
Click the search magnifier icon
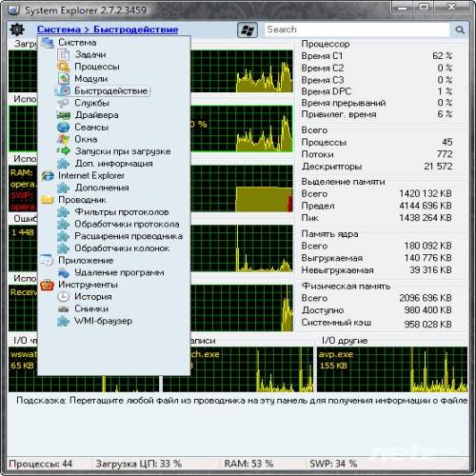point(460,30)
